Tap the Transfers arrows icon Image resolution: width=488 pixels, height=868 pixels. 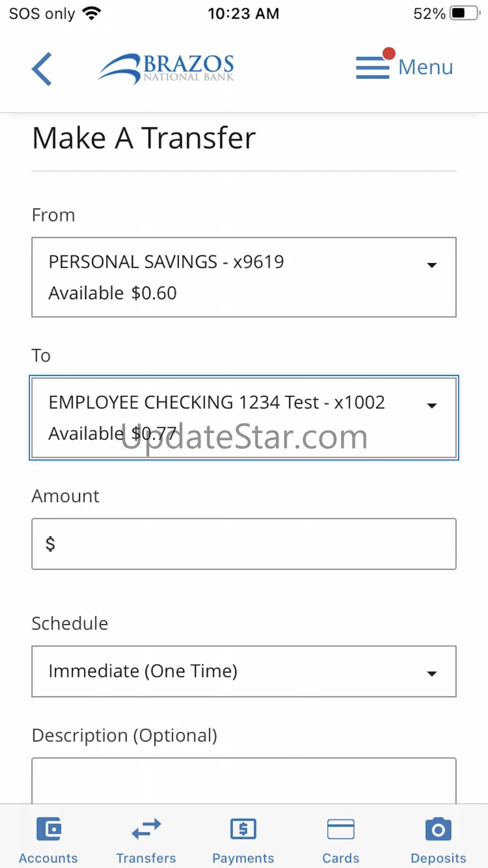pos(146,829)
